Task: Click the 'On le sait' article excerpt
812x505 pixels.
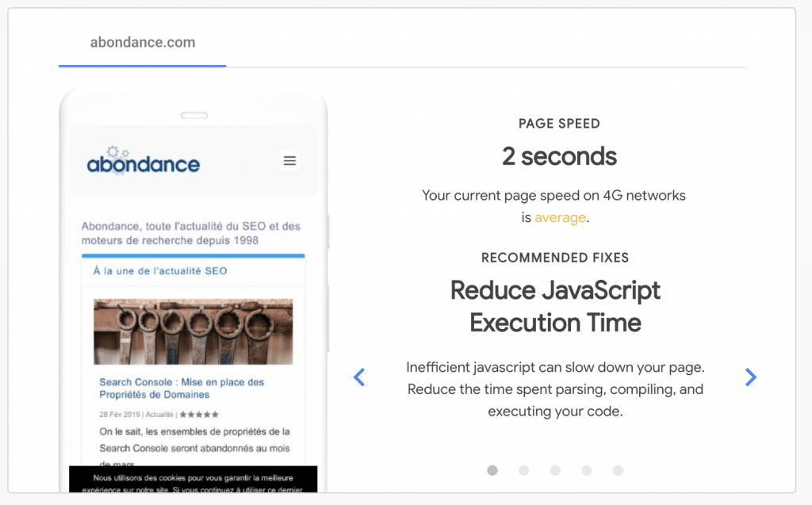Action: tap(195, 447)
